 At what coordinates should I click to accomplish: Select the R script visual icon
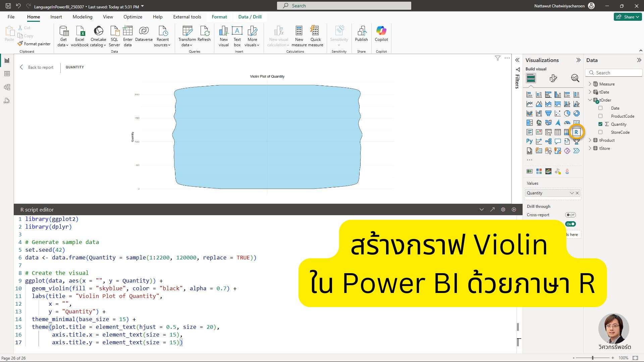[576, 132]
